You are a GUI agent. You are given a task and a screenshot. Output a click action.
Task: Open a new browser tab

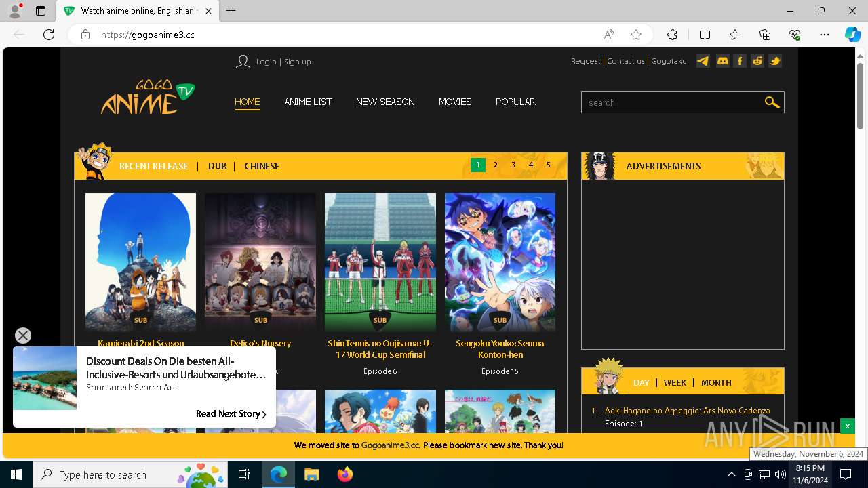click(x=231, y=11)
